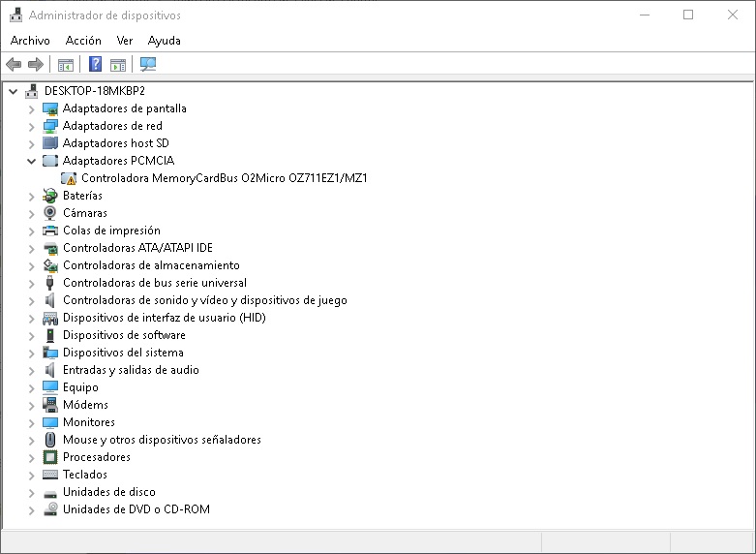
Task: Select Dispositivos de interfaz de usuario (HID)
Action: point(165,318)
